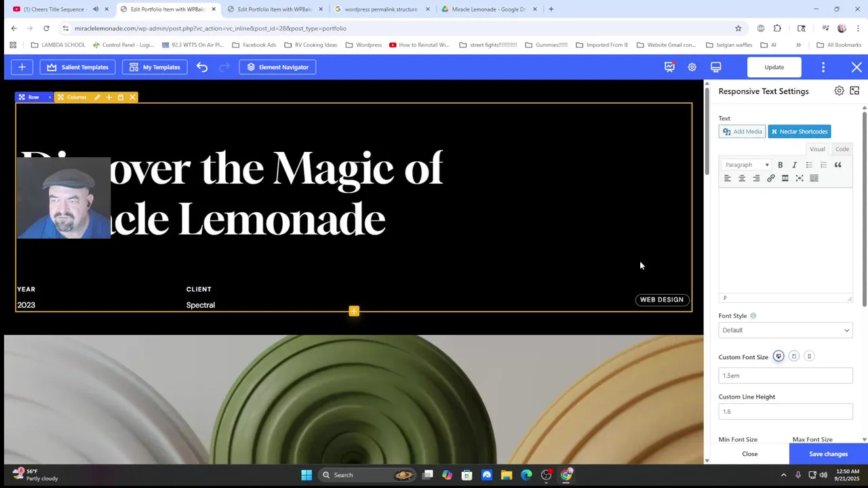Enable distraction-free fullscreen mode
868x488 pixels.
pyautogui.click(x=800, y=178)
